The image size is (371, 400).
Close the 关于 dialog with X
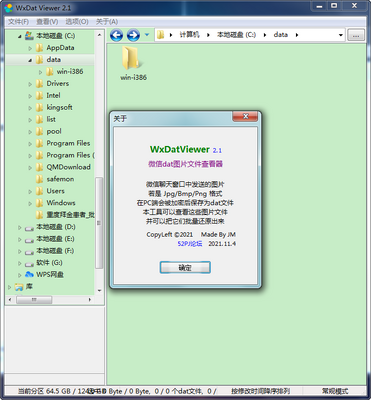(x=245, y=116)
